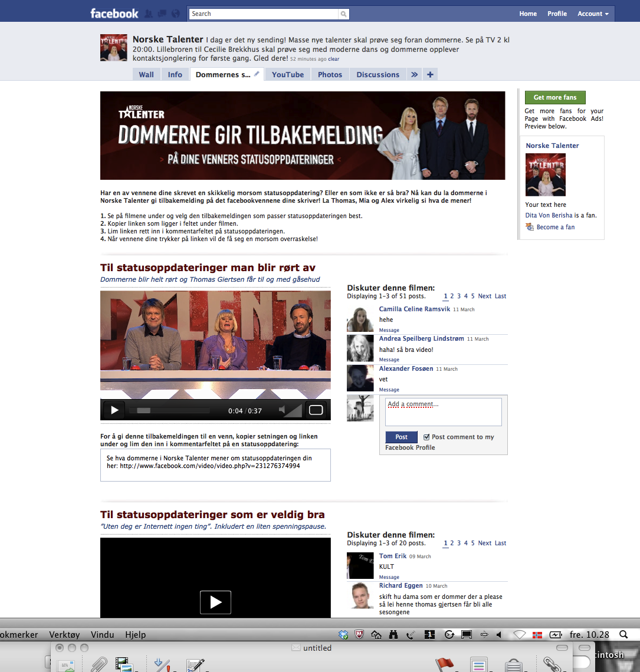
Task: Open the Account dropdown menu
Action: click(x=593, y=14)
